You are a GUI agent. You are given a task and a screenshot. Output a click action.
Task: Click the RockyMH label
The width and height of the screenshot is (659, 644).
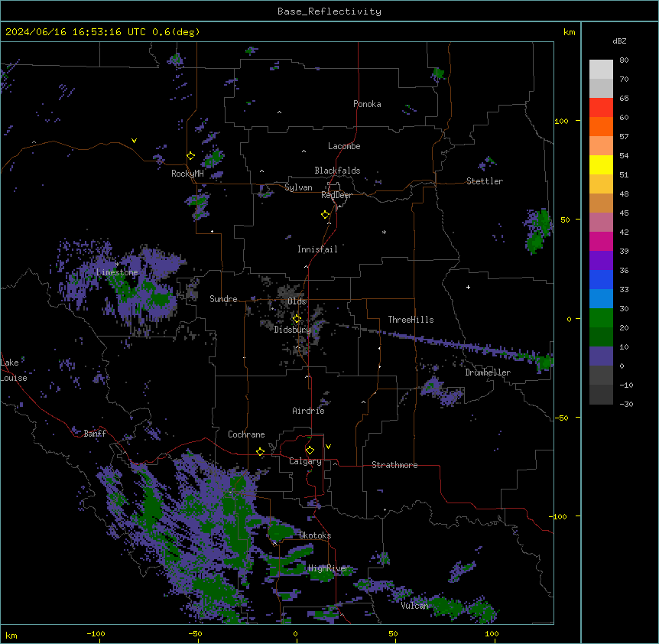click(187, 174)
